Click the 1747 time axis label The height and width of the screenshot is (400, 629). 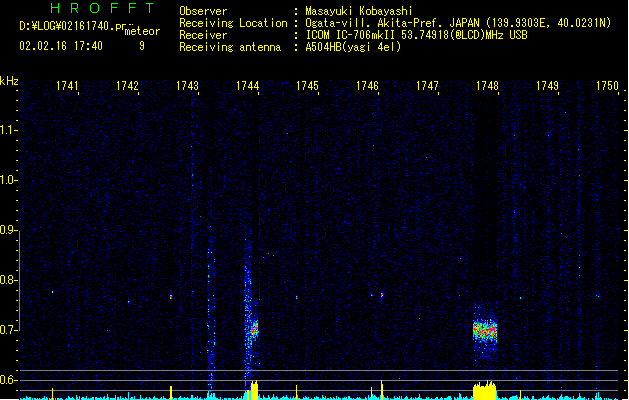pyautogui.click(x=427, y=86)
